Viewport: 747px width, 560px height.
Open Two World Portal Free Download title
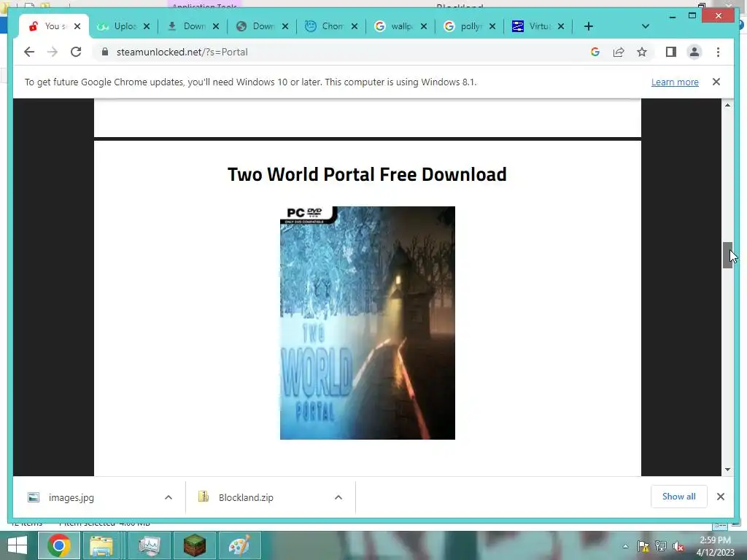click(367, 174)
